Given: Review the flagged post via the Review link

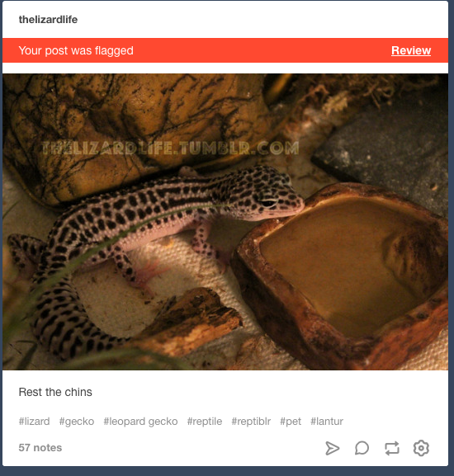Looking at the screenshot, I should [x=411, y=50].
